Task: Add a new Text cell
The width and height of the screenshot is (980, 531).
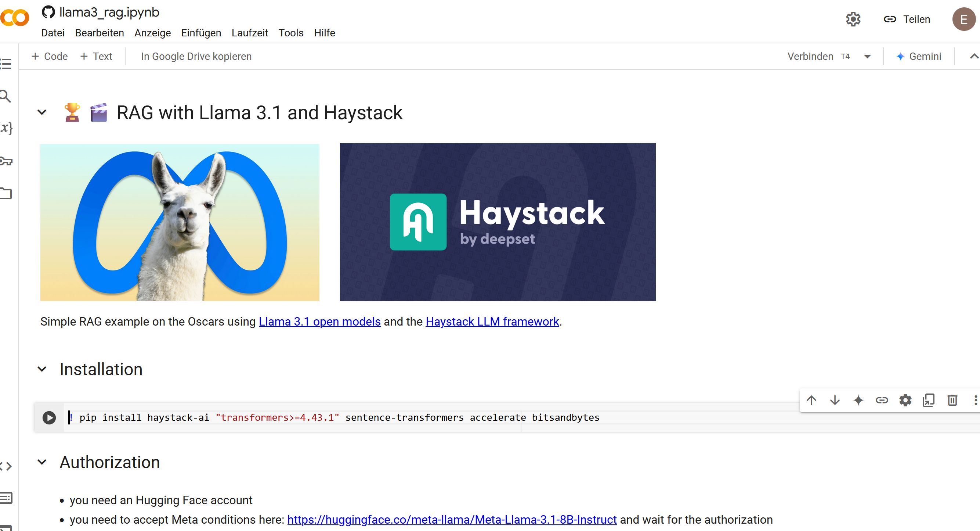Action: click(x=96, y=56)
